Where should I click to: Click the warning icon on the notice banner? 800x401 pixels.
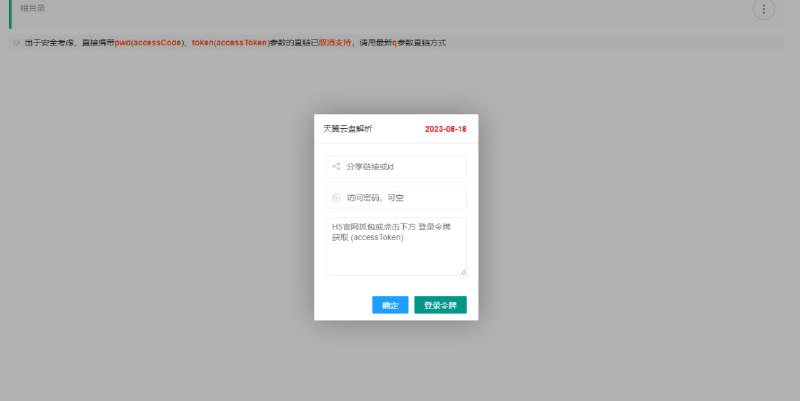tap(15, 44)
